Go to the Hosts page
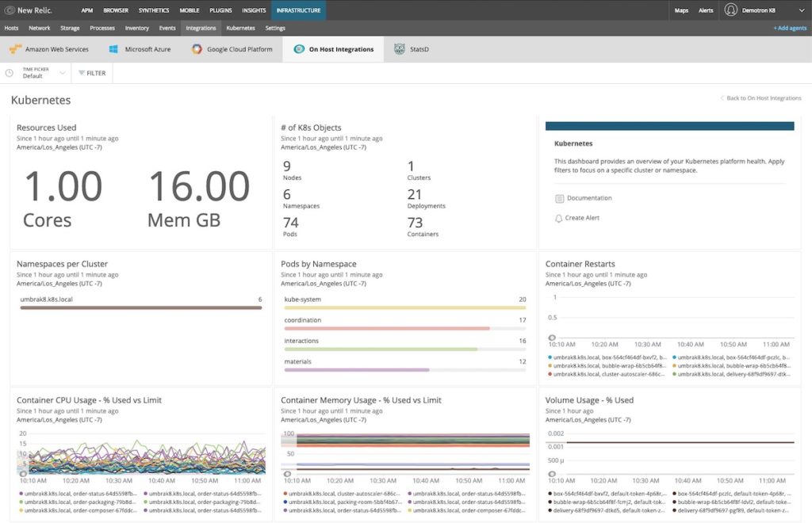This screenshot has width=812, height=523. [x=11, y=28]
